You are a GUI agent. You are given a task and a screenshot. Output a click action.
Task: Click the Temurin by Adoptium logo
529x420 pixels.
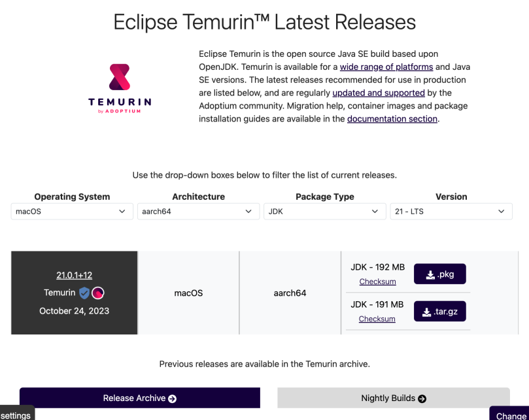[x=120, y=89]
